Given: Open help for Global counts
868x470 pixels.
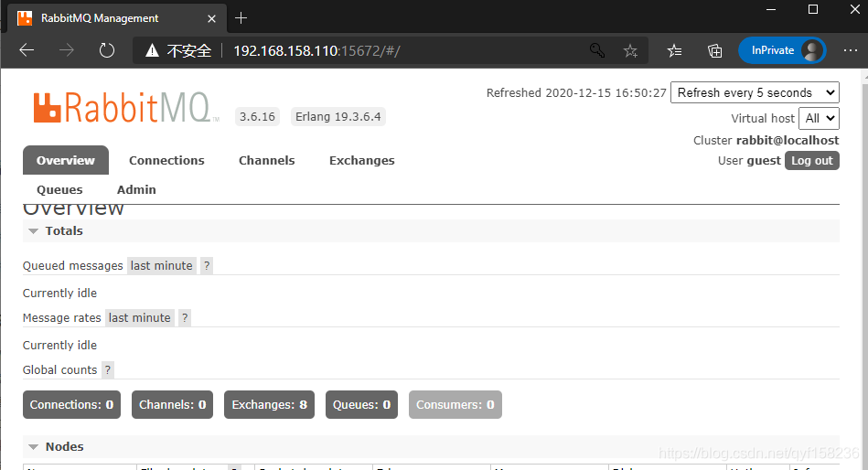Looking at the screenshot, I should (x=108, y=369).
